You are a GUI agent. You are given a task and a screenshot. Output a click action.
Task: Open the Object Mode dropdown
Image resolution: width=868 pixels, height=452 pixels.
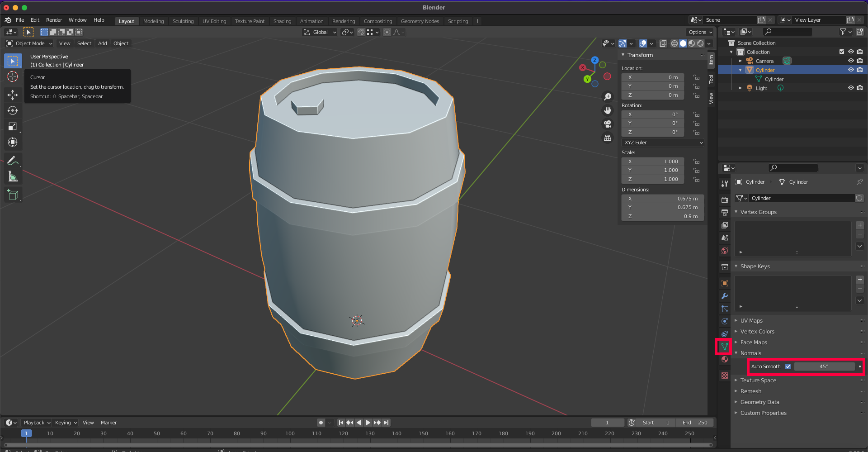point(30,43)
